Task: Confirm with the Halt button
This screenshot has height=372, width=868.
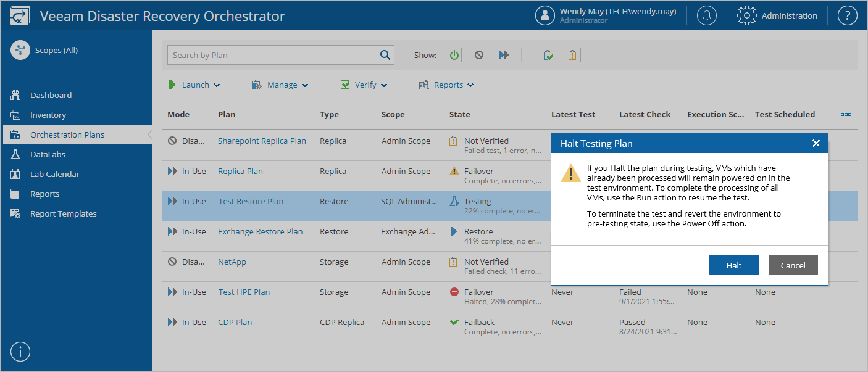Action: pos(734,265)
